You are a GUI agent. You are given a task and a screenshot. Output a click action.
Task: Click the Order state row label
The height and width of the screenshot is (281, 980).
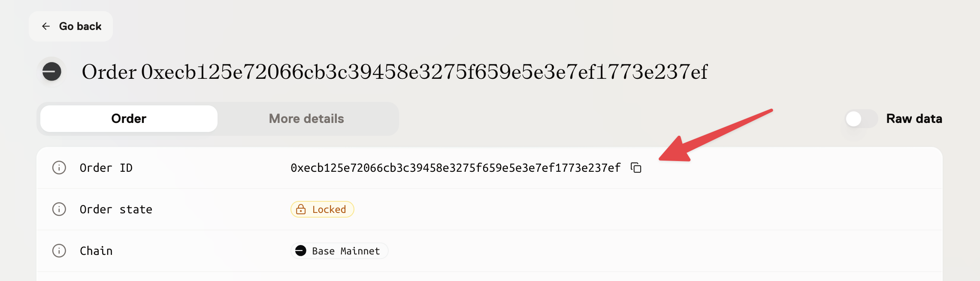point(116,209)
